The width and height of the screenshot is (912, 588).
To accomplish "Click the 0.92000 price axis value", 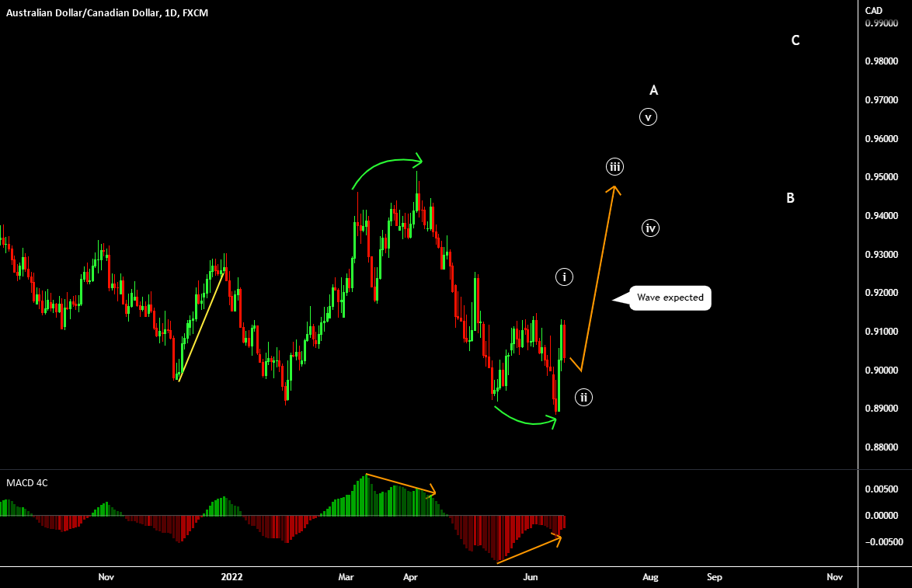I will pyautogui.click(x=881, y=293).
